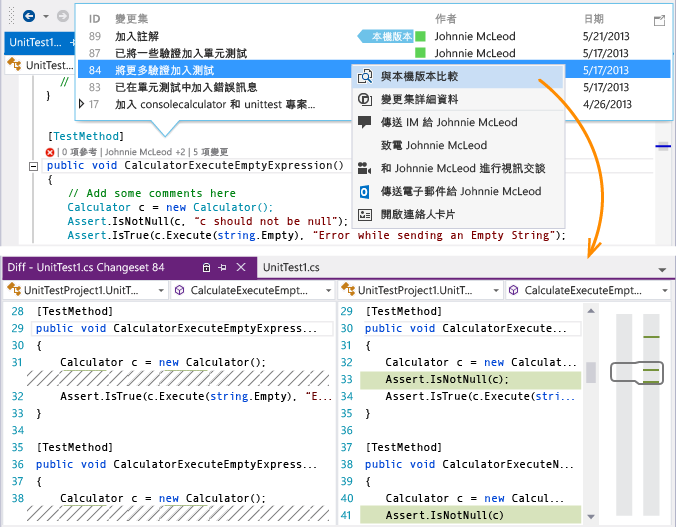Select changeset 87 已將一些驗證加入單元測試
Viewport: 677px width, 527px height.
[x=374, y=53]
